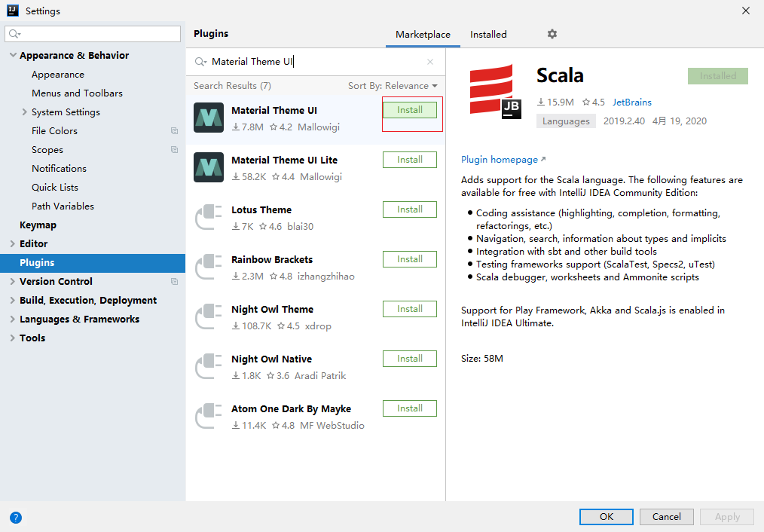Click the Languages tag

(566, 121)
